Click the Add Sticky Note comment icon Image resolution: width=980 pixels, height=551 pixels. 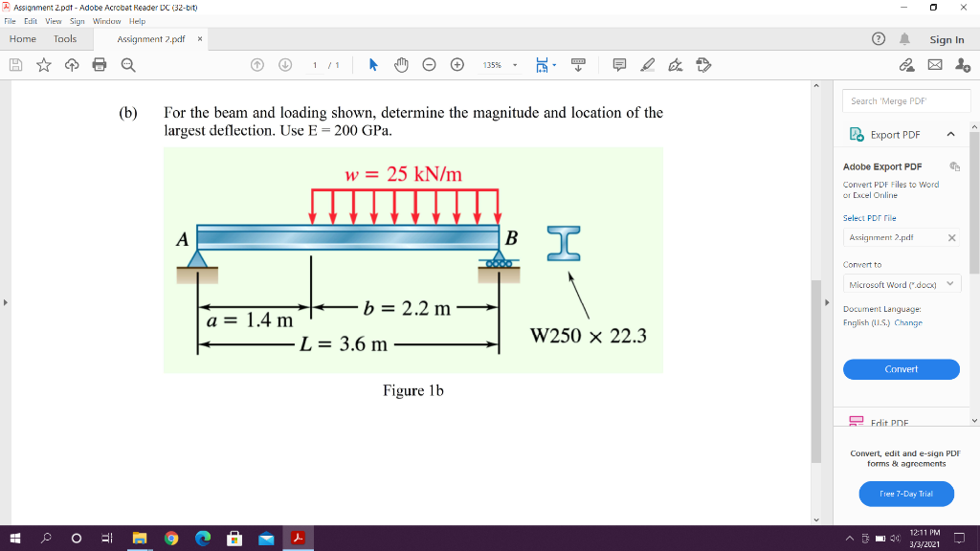(618, 65)
